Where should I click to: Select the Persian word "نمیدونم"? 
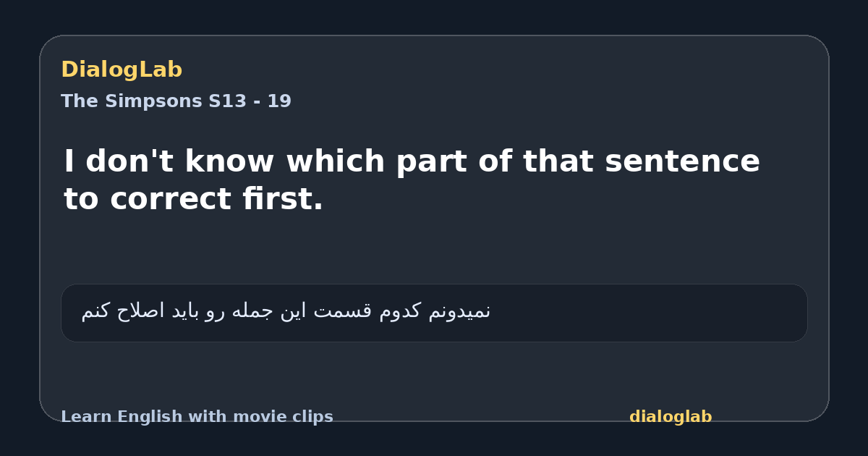[459, 311]
